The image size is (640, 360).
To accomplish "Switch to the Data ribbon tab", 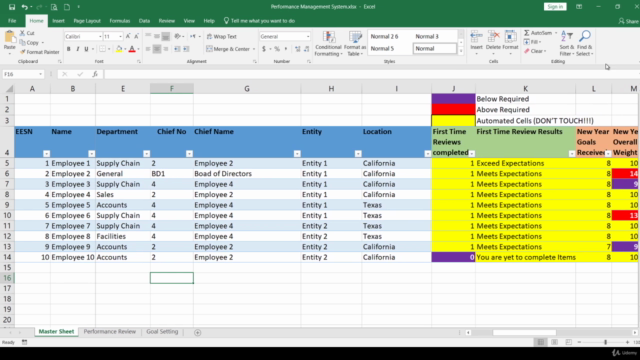I will pyautogui.click(x=144, y=21).
